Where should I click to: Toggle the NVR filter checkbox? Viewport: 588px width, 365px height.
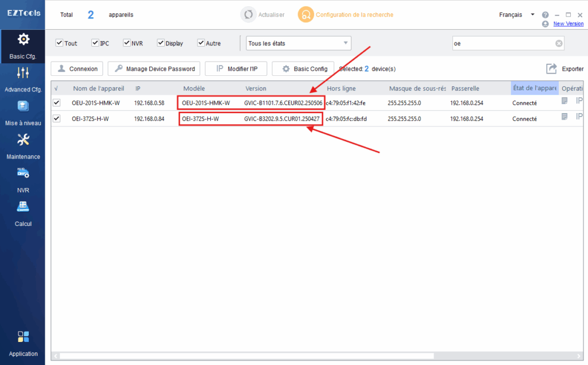coord(127,43)
